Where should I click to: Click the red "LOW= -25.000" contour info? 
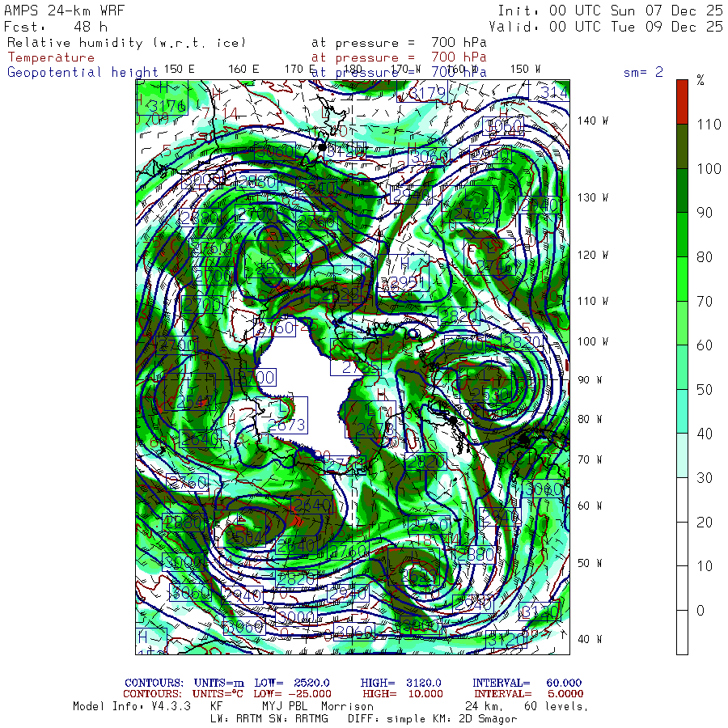[293, 694]
